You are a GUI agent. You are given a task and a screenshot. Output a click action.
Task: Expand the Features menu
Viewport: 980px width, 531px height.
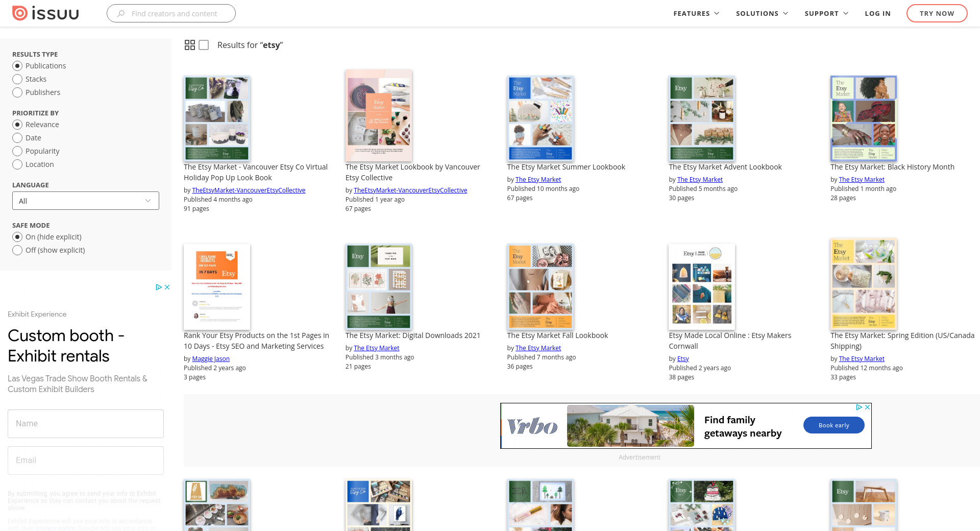[x=696, y=13]
